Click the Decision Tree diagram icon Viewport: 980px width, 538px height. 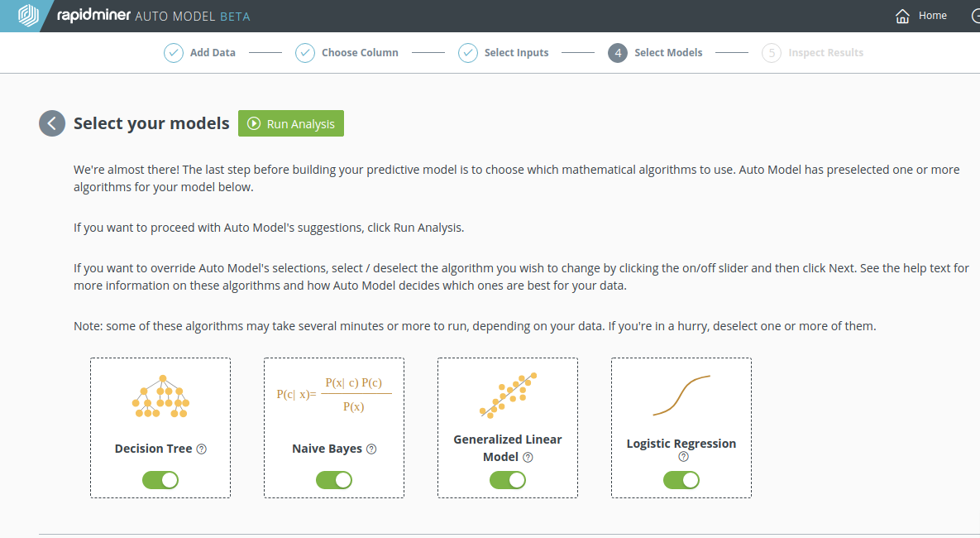tap(160, 396)
